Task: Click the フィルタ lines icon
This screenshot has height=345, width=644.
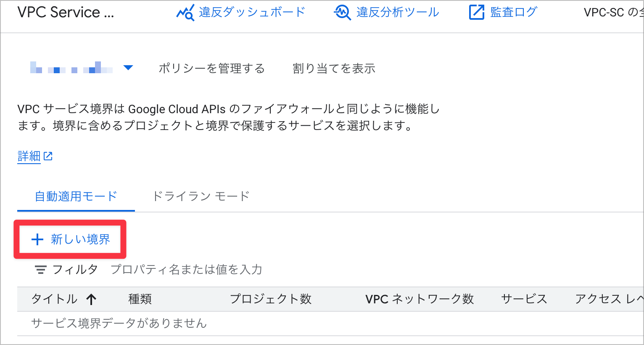Action: [x=40, y=270]
